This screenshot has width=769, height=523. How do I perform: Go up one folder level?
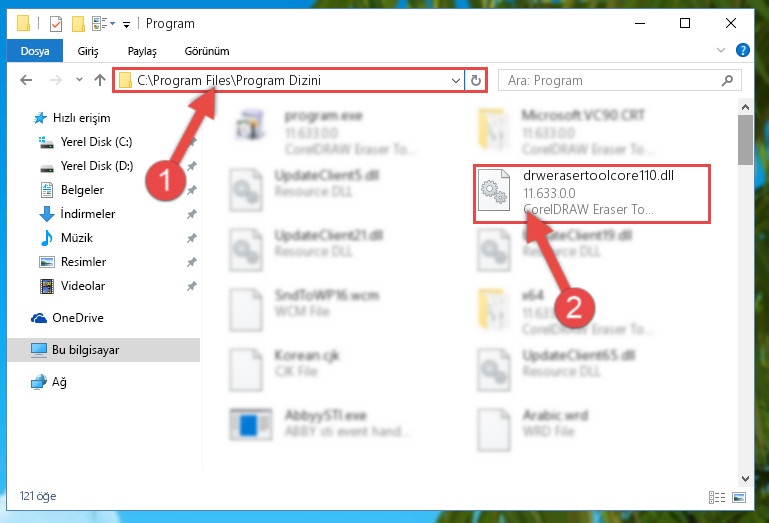[100, 80]
